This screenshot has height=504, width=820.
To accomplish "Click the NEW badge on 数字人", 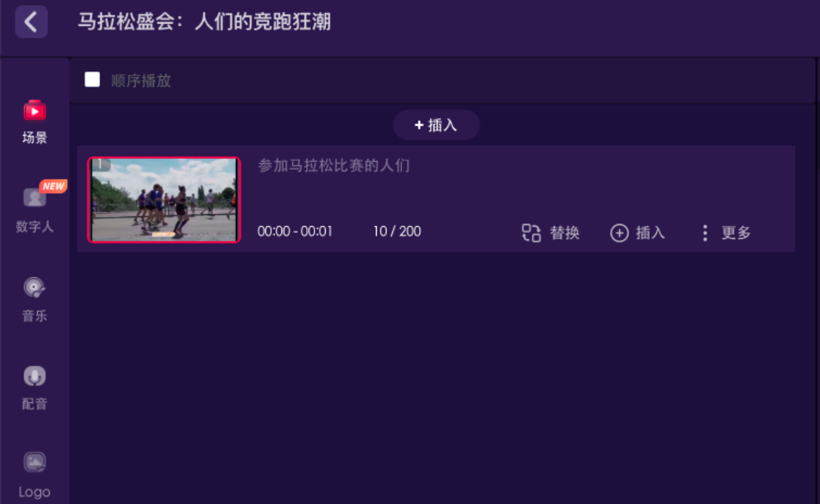I will pyautogui.click(x=53, y=186).
